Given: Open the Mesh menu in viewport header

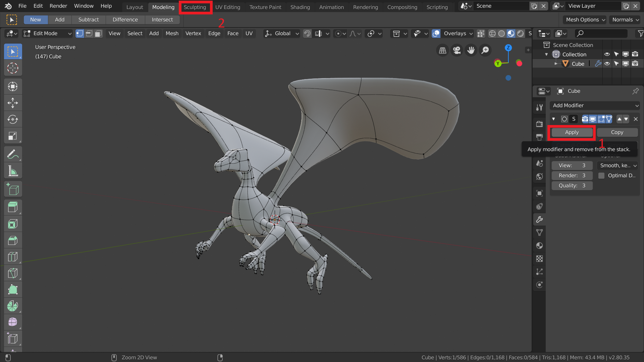Looking at the screenshot, I should 172,34.
